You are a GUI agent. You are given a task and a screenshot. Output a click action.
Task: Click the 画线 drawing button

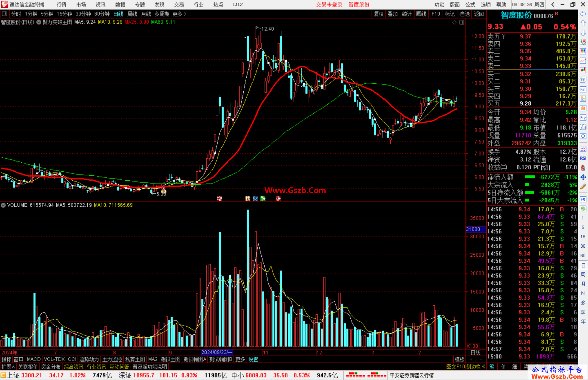click(x=421, y=14)
